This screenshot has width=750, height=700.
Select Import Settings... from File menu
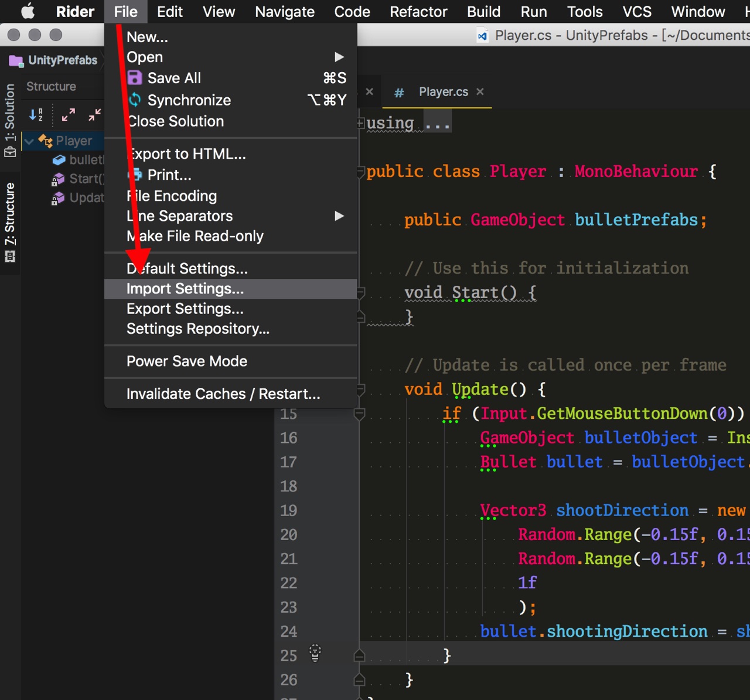pyautogui.click(x=185, y=289)
